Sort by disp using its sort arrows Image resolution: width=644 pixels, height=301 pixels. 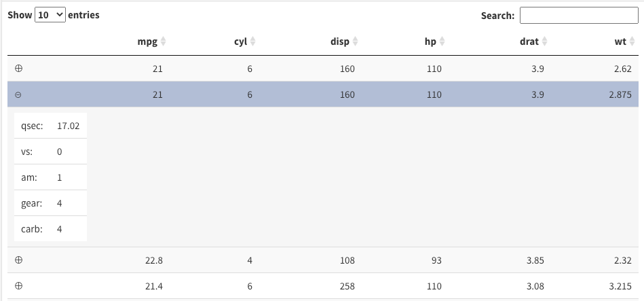(356, 41)
